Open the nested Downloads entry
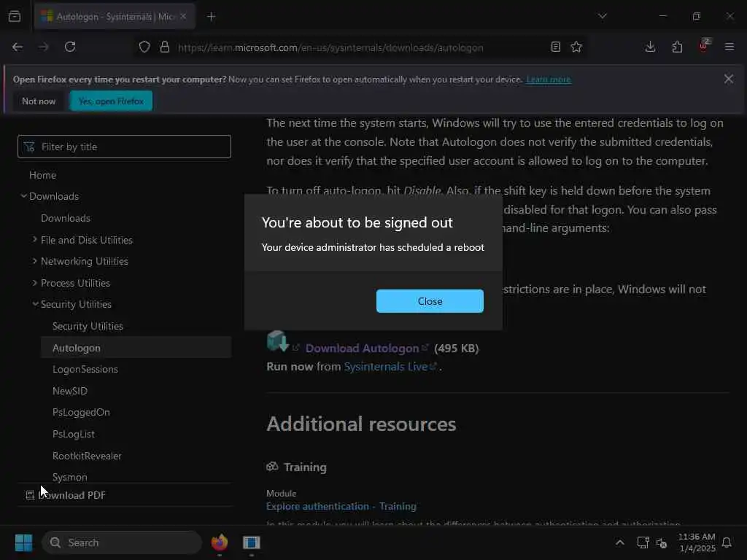This screenshot has height=560, width=747. (66, 218)
